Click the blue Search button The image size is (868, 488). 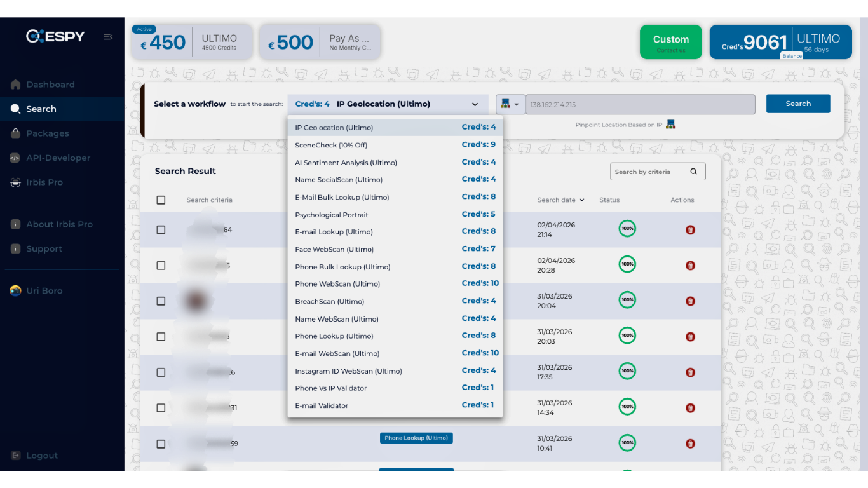[x=798, y=104]
